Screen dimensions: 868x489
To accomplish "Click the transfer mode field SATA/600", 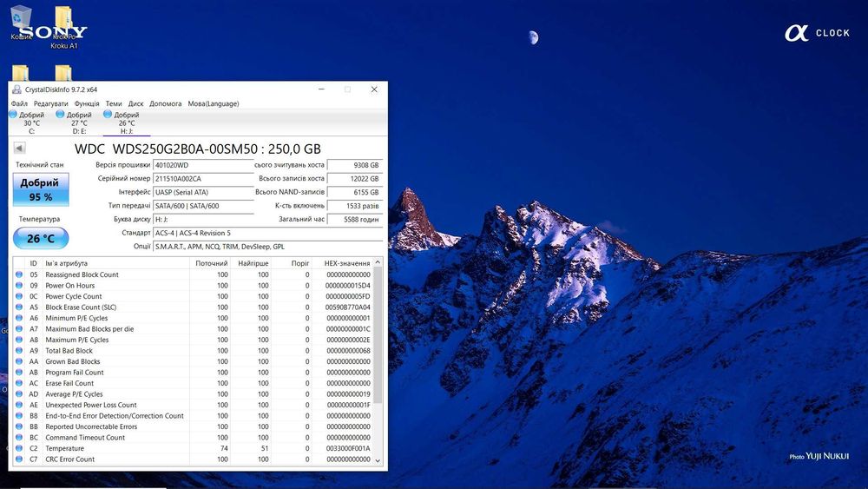I will coord(202,206).
